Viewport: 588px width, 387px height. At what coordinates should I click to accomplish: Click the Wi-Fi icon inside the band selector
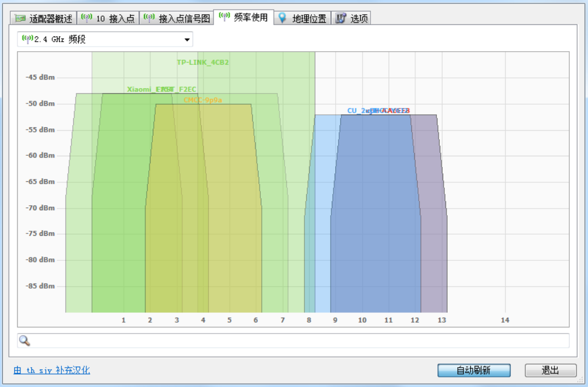[27, 39]
